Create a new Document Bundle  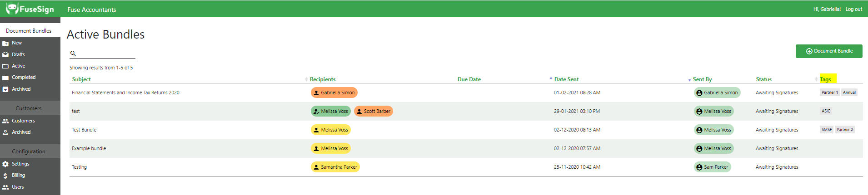(x=829, y=51)
